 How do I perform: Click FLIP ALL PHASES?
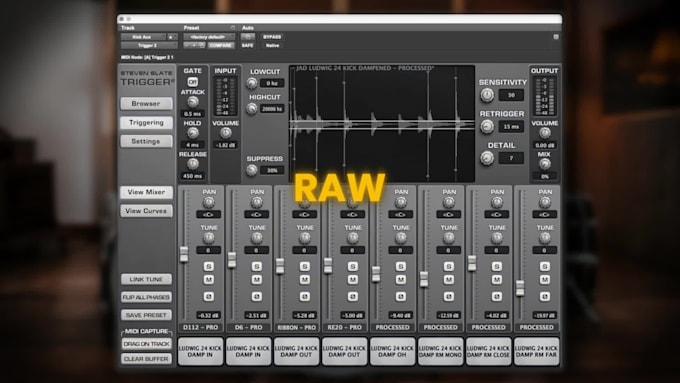click(x=146, y=297)
